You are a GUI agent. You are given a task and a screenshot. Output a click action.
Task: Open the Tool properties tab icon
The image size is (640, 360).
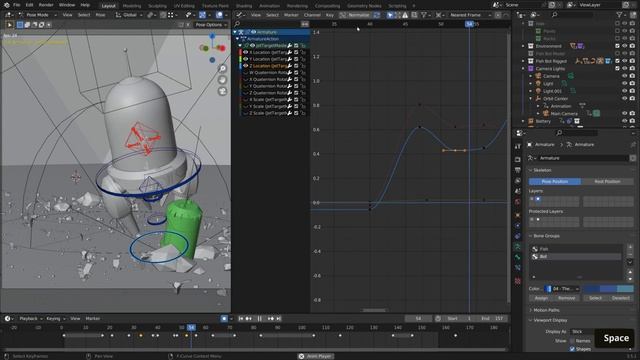point(518,146)
